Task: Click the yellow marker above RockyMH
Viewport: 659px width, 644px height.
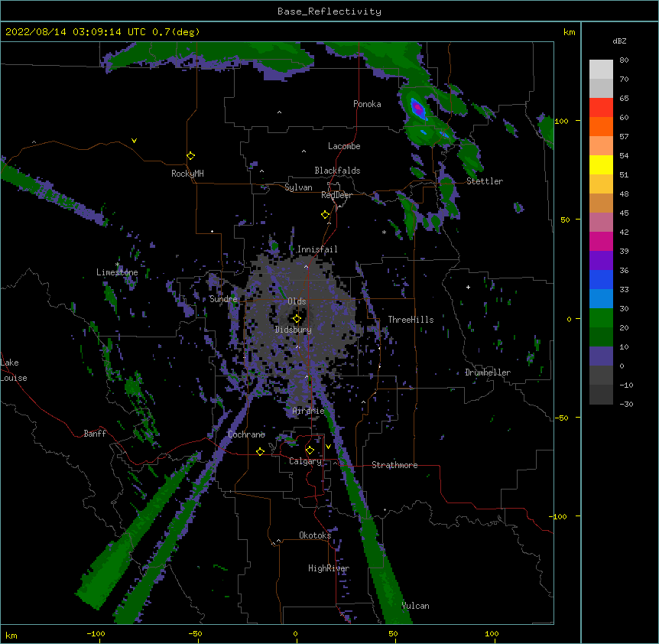Action: pyautogui.click(x=190, y=156)
